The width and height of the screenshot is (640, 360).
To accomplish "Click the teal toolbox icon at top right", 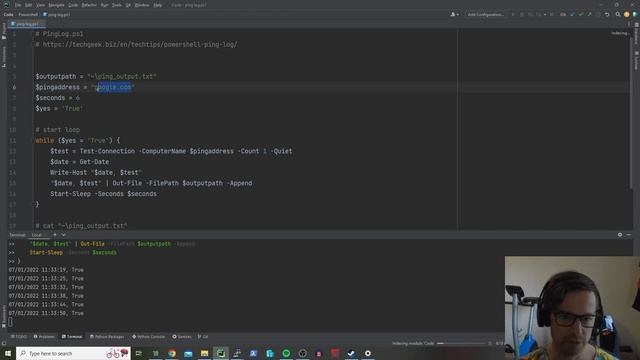I will (x=635, y=15).
